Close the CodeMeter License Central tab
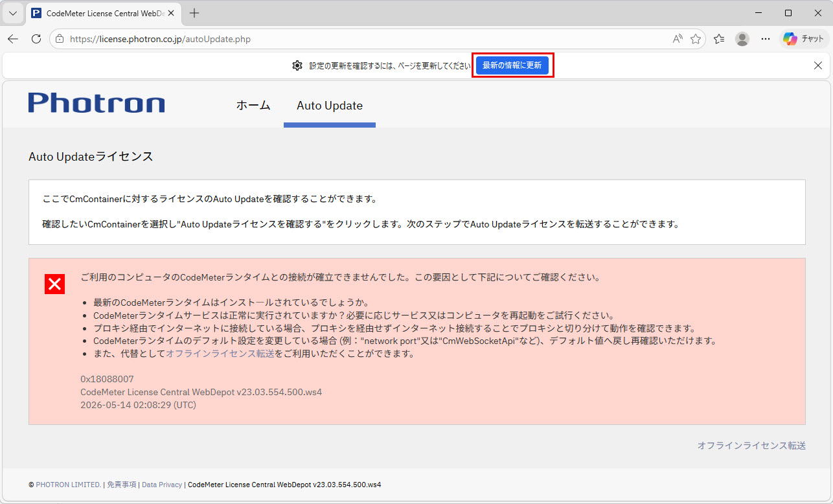The width and height of the screenshot is (833, 504). tap(172, 13)
